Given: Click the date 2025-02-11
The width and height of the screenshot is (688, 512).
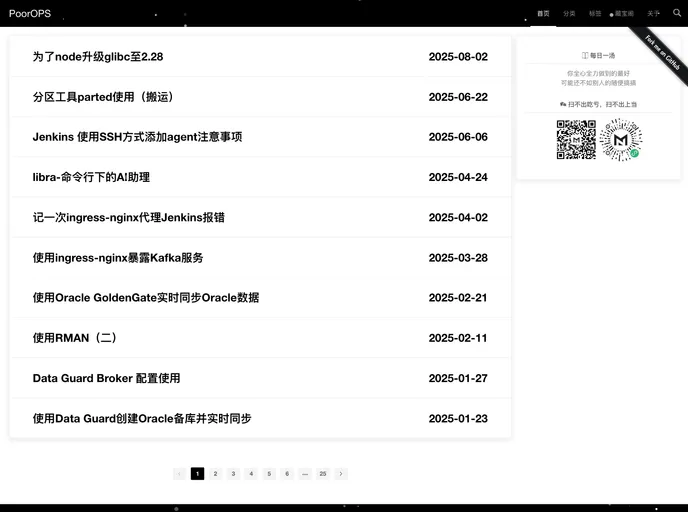Looking at the screenshot, I should [x=458, y=338].
